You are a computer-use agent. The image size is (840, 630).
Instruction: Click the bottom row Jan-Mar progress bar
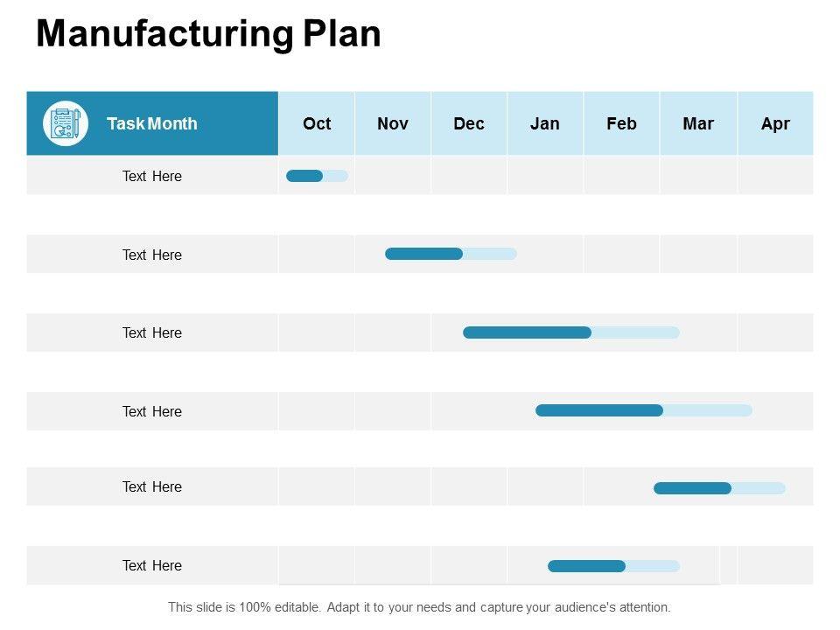coord(612,566)
